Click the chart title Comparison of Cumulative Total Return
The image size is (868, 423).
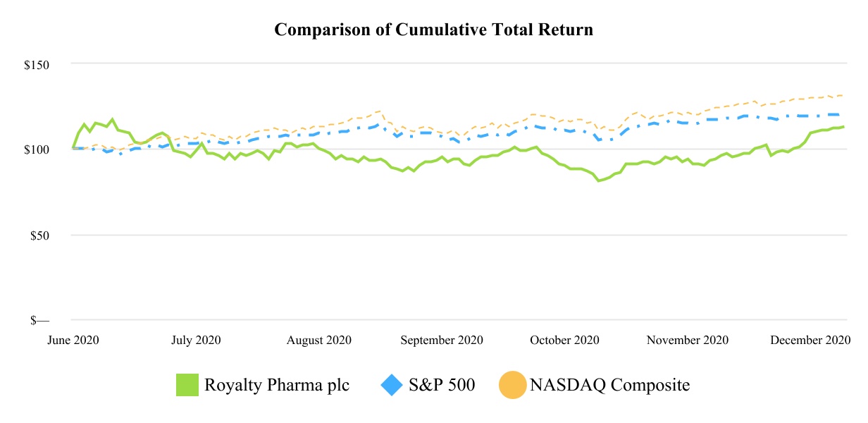click(x=433, y=30)
